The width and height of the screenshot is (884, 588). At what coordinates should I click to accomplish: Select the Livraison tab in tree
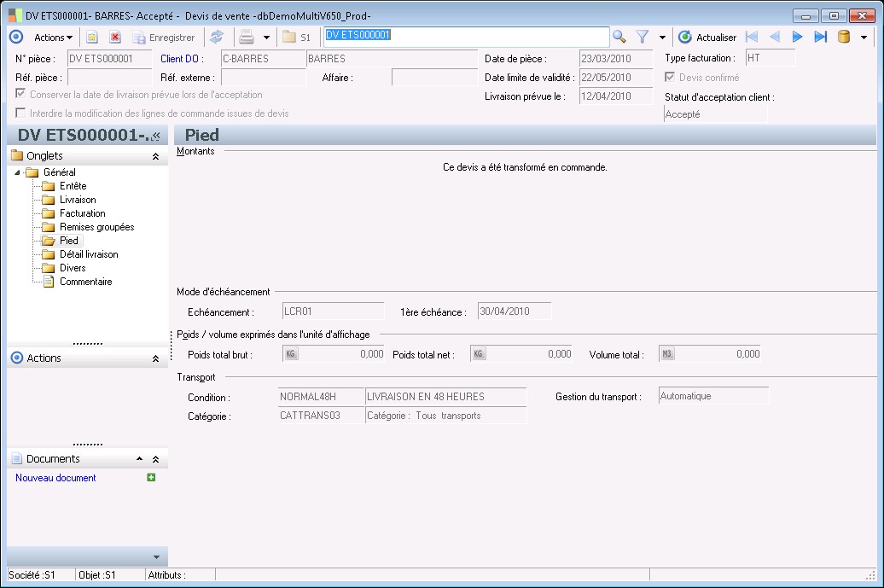coord(78,200)
